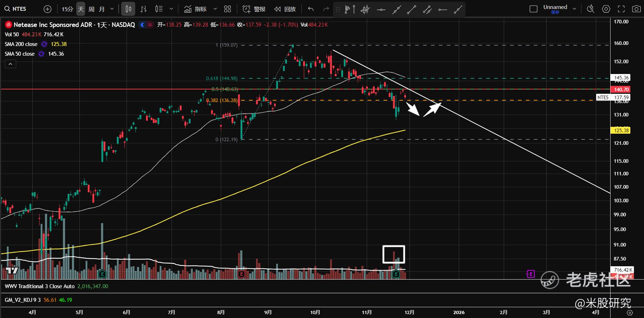This screenshot has height=318, width=644.
Task: Open the indicator templates grid
Action: click(227, 9)
